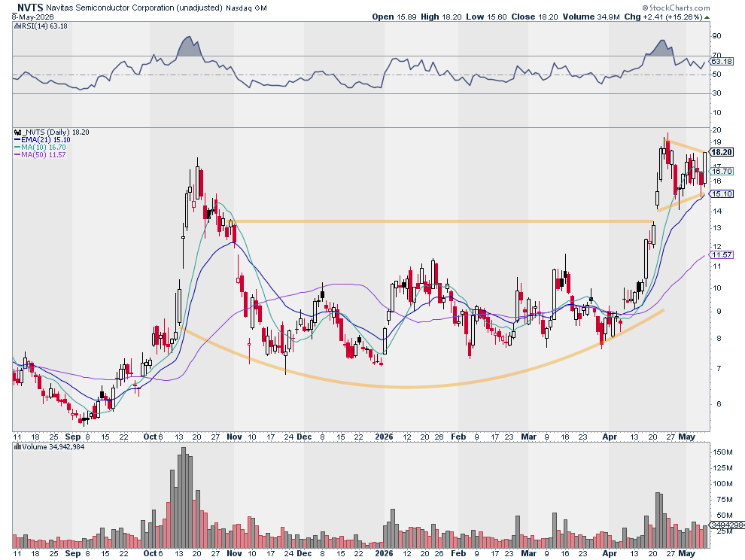Click the RSI line icon before RSI(14)
745x560 pixels.
point(17,26)
